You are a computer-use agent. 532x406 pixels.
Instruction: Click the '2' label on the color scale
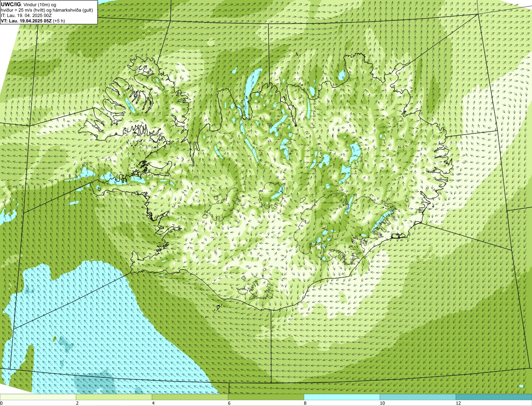tap(77, 403)
